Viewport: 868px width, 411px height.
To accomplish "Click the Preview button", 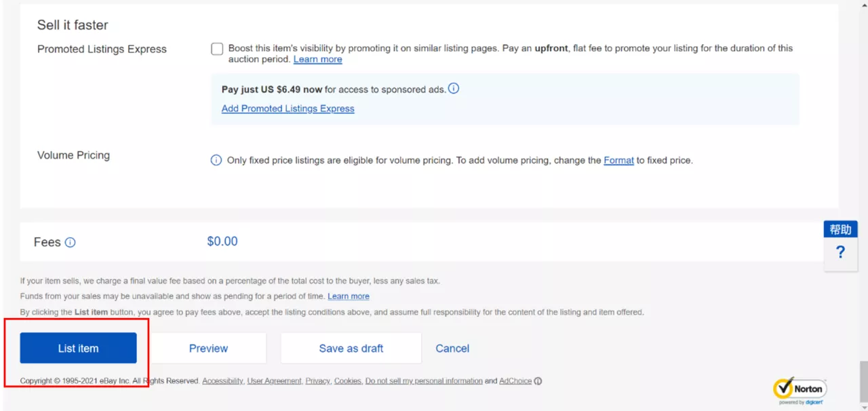I will pyautogui.click(x=208, y=349).
